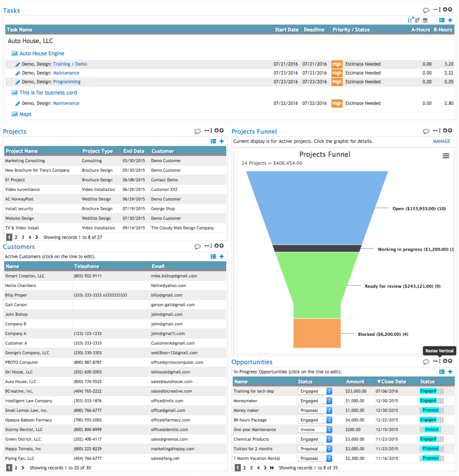Screen dimensions: 459x476
Task: Open the Invoice dropdown for One year Maintenance
Action: click(315, 429)
